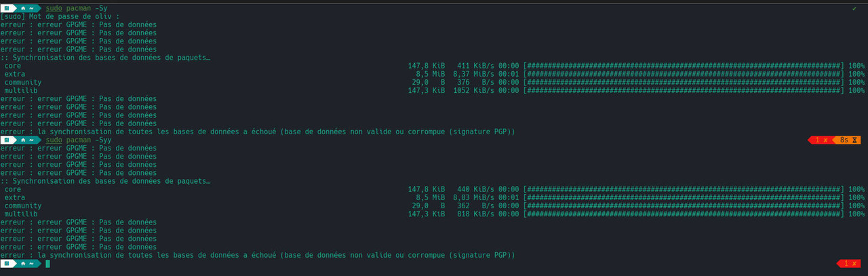The image size is (868, 276).
Task: Click the red '1 ✗' badge next to the 8s timer
Action: pyautogui.click(x=821, y=140)
